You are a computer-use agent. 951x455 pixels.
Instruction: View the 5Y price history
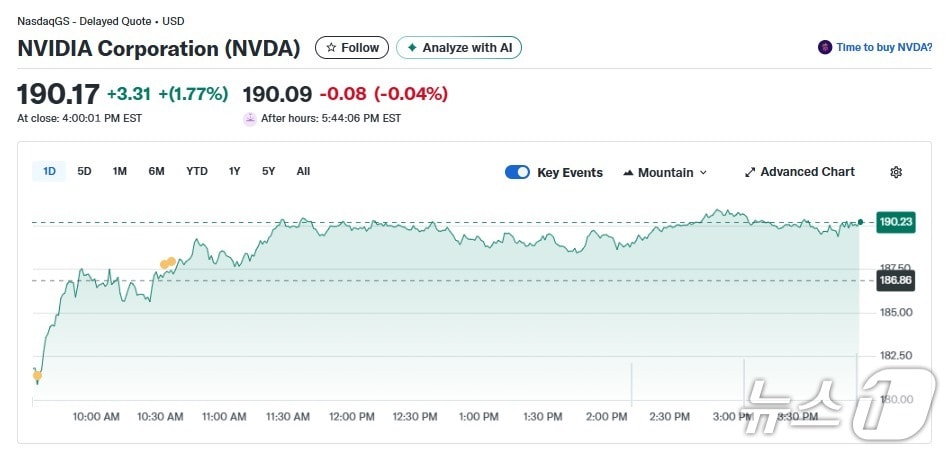(268, 171)
